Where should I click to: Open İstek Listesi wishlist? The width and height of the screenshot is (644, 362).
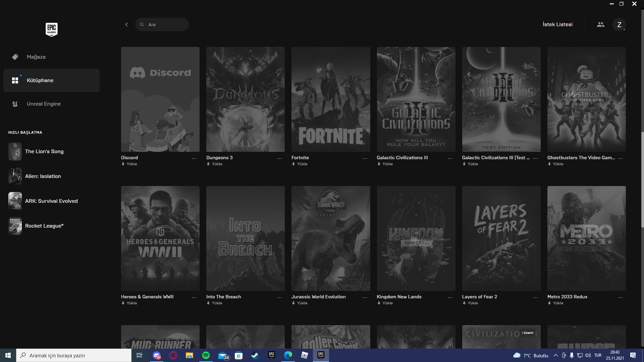pos(557,24)
